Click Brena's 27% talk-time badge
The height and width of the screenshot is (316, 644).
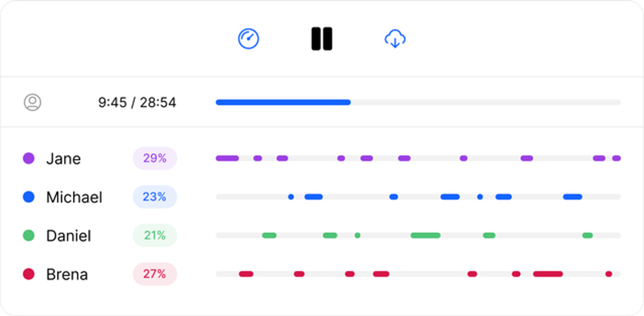pyautogui.click(x=155, y=274)
